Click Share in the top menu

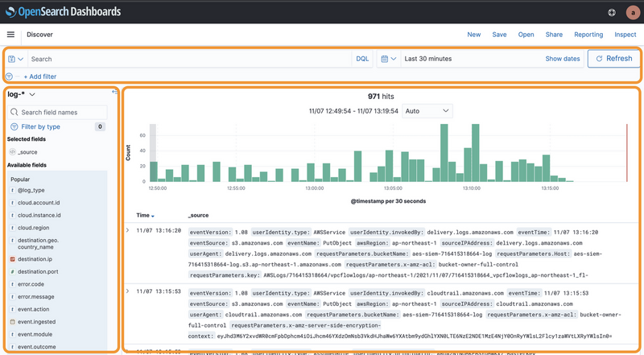tap(554, 35)
